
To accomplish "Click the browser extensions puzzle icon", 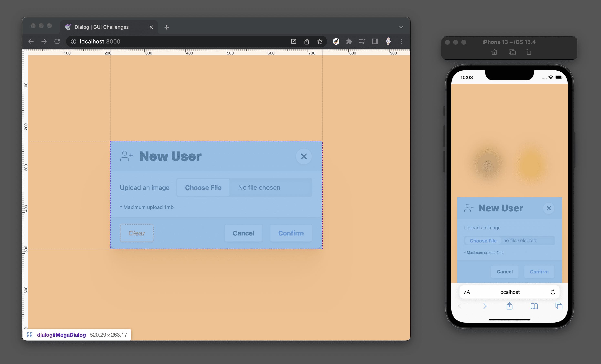I will tap(349, 41).
